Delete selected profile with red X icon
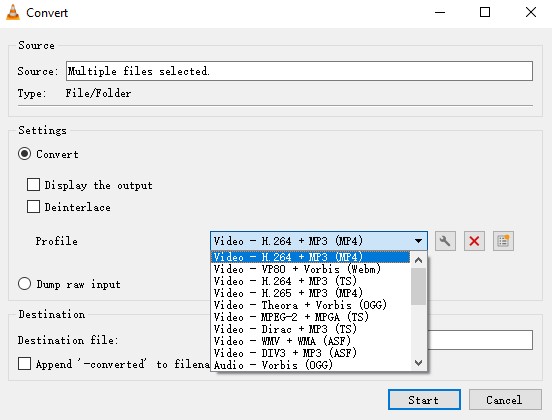 coord(474,241)
